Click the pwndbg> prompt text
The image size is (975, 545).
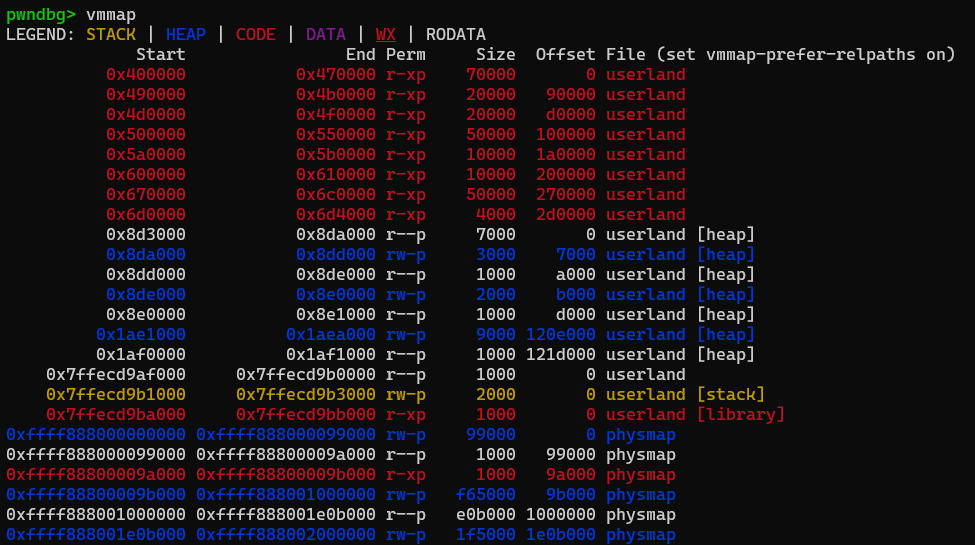point(40,14)
